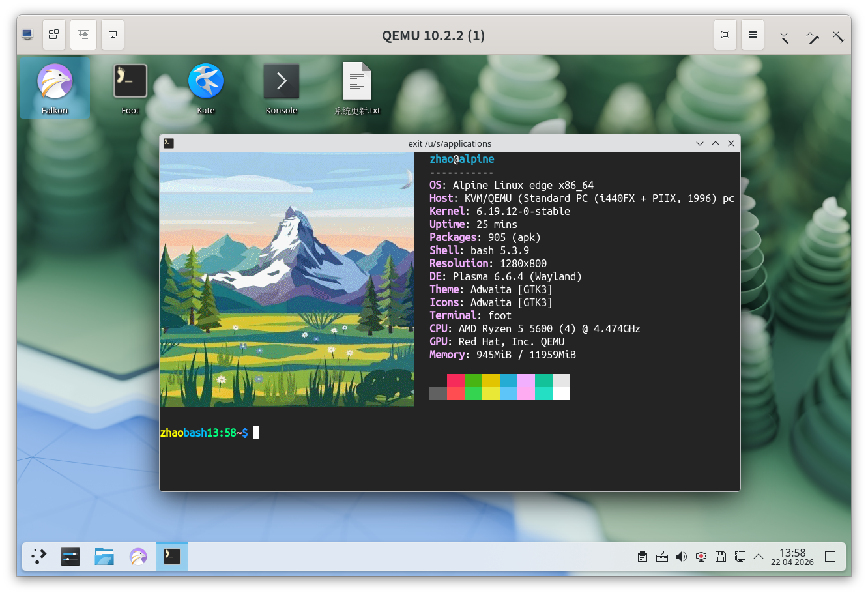Select the Konsole desktop icon
Image resolution: width=868 pixels, height=595 pixels.
[282, 88]
